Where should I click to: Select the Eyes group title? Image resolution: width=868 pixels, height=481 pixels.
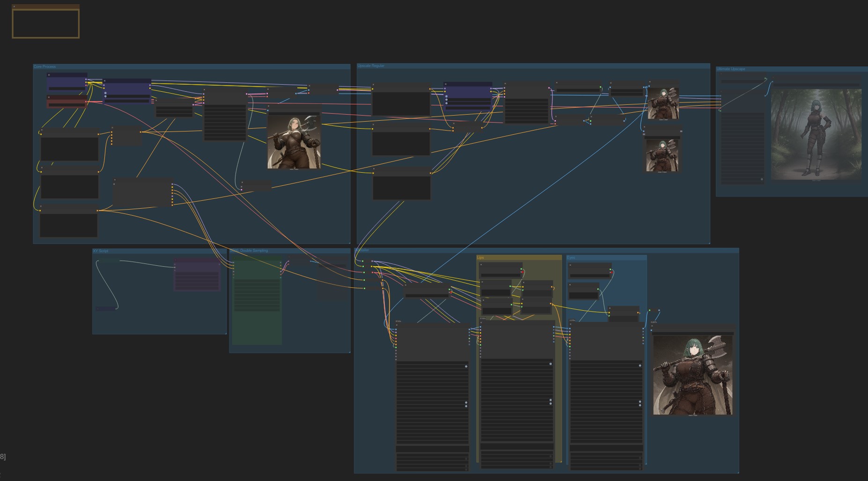click(x=571, y=257)
